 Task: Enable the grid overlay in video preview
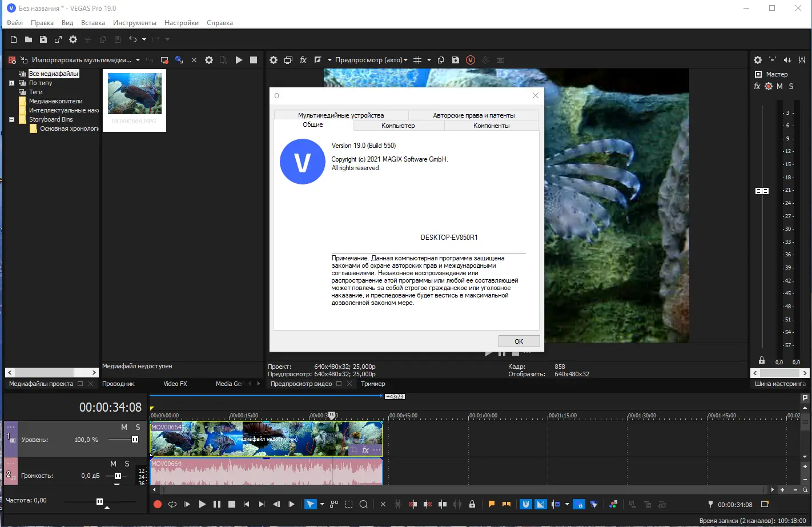(x=418, y=59)
